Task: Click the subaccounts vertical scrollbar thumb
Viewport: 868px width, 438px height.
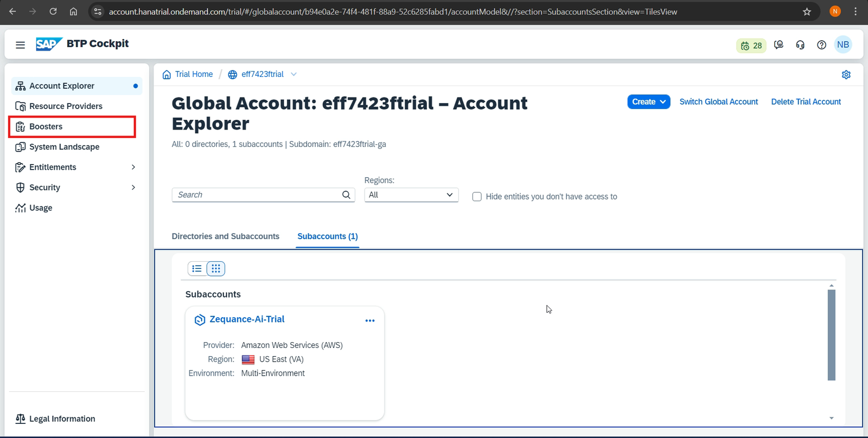Action: pos(832,335)
